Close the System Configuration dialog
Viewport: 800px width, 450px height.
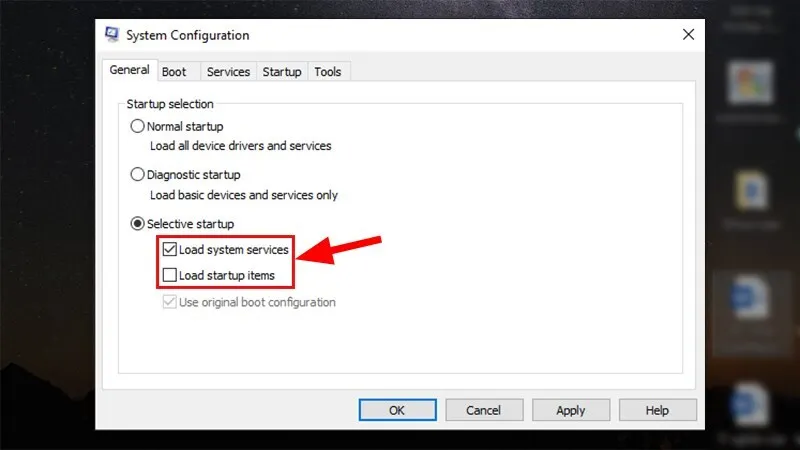click(688, 34)
